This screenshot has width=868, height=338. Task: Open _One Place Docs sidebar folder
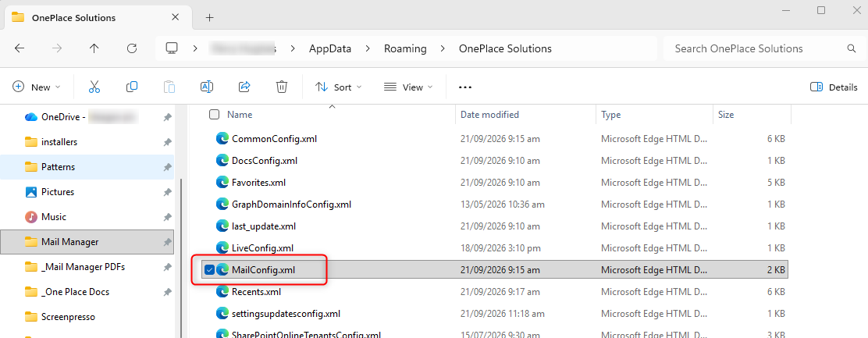[x=87, y=291]
